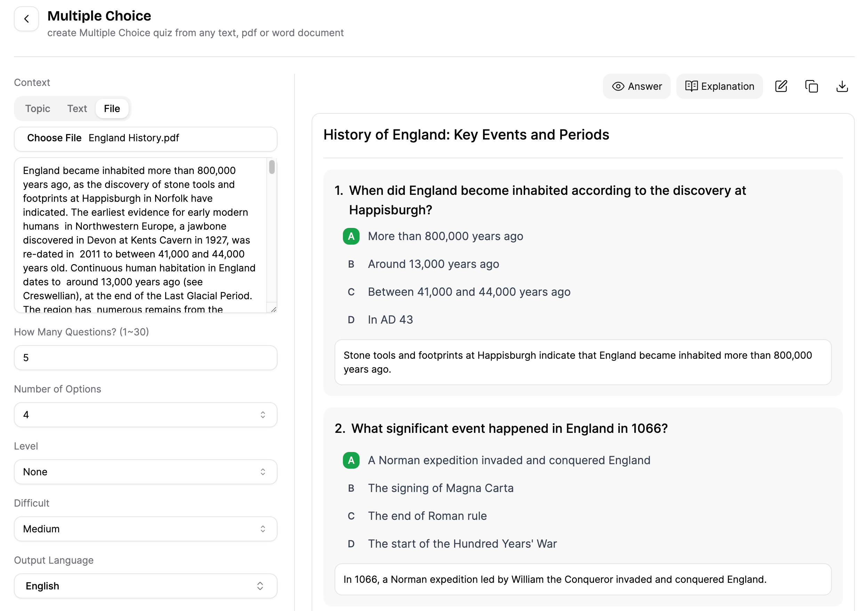The height and width of the screenshot is (611, 868).
Task: Click the How Many Questions input field
Action: pyautogui.click(x=146, y=358)
